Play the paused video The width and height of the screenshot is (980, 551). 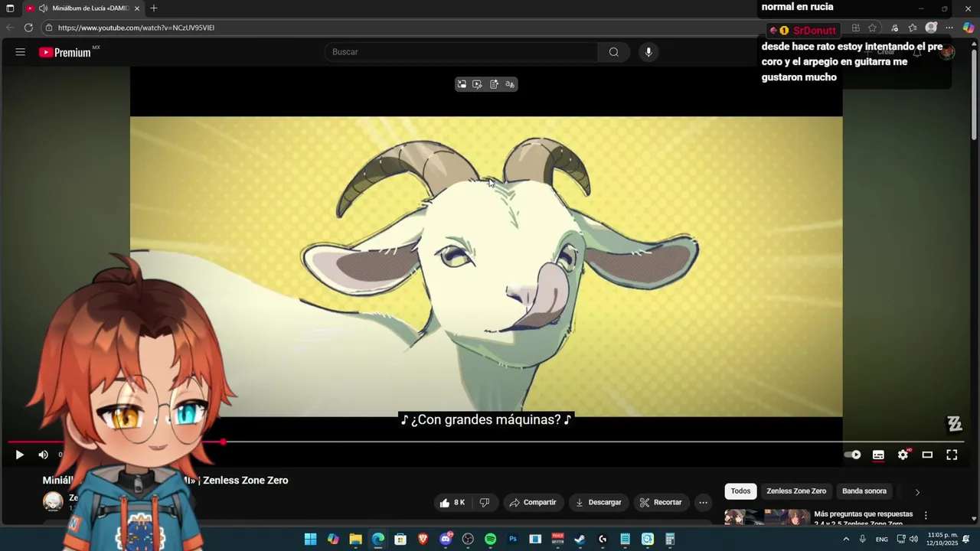click(x=20, y=455)
